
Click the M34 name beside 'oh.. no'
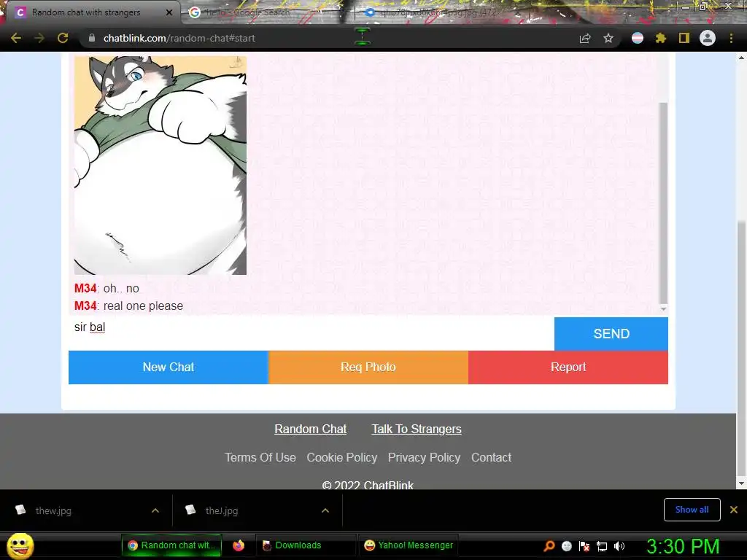(x=85, y=289)
